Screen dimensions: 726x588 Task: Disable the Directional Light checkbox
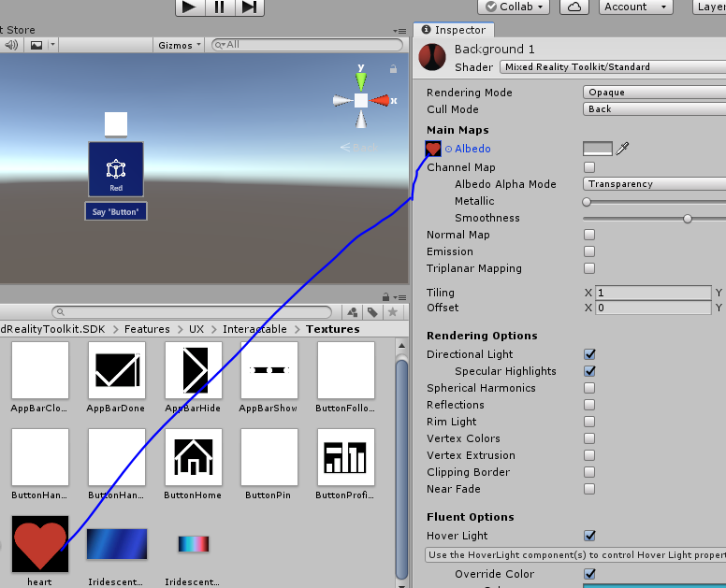[589, 354]
